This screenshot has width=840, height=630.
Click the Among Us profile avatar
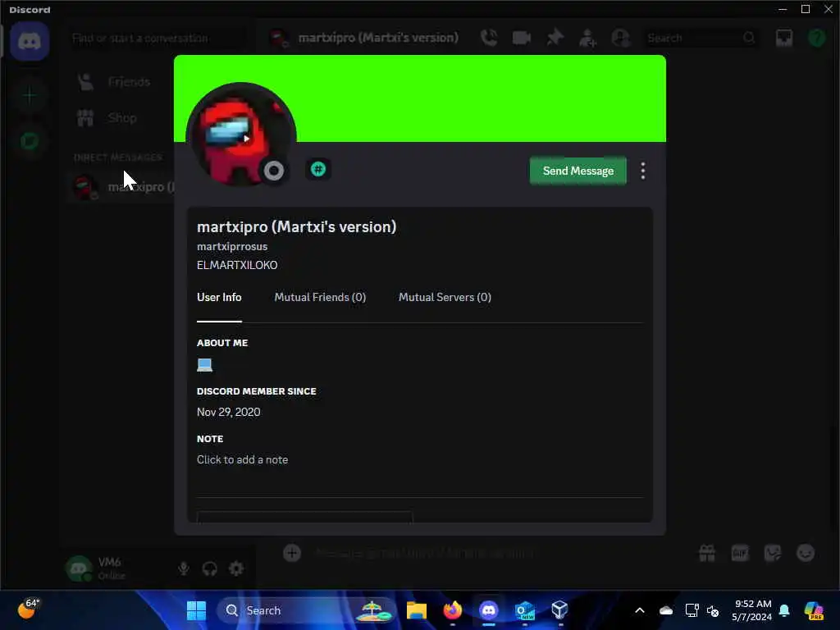240,135
